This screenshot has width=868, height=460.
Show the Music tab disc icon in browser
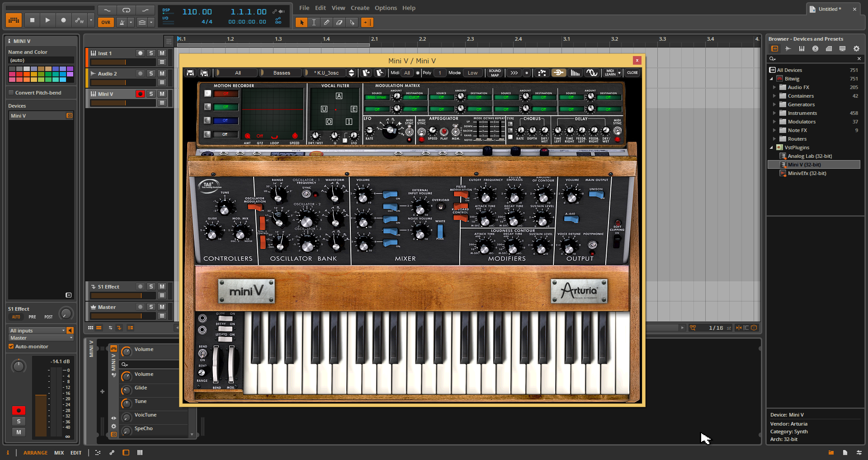(815, 49)
